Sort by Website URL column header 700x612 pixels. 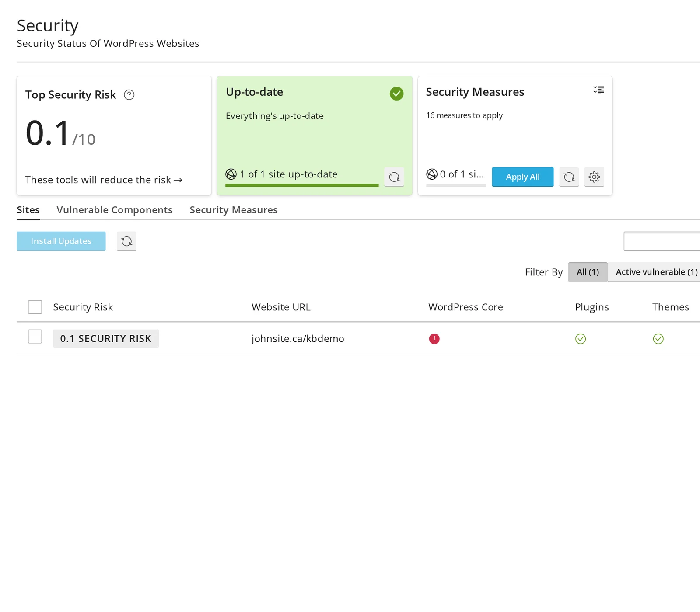281,307
